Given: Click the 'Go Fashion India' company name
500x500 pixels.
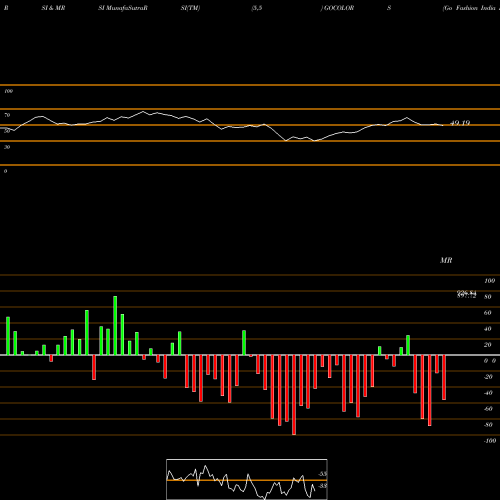Looking at the screenshot, I should 470,8.
